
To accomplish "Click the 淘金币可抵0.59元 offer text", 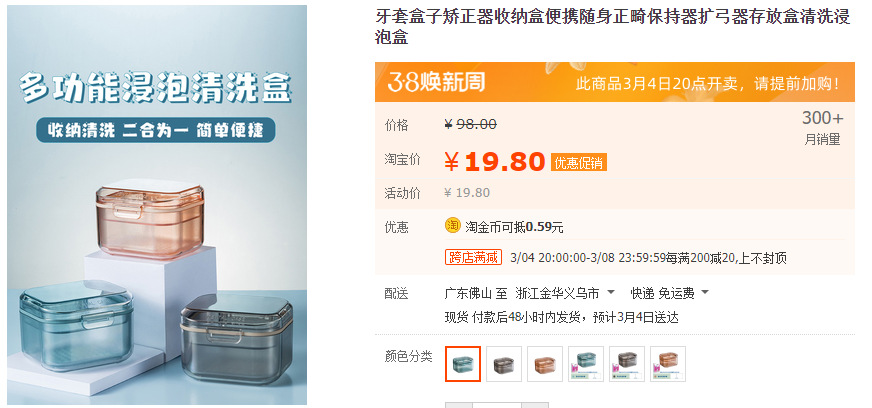I will pos(514,227).
